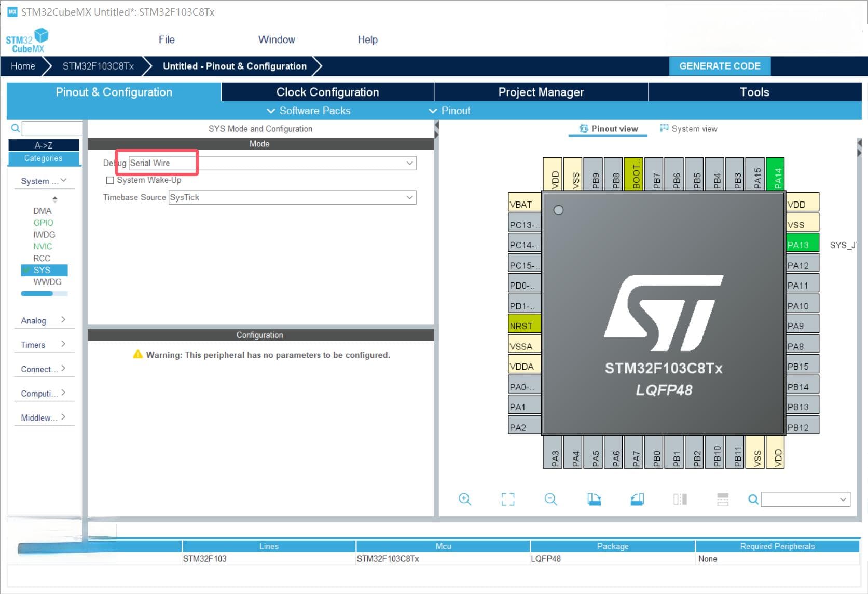Image resolution: width=868 pixels, height=594 pixels.
Task: Switch to the Clock Configuration tab
Action: tap(328, 92)
